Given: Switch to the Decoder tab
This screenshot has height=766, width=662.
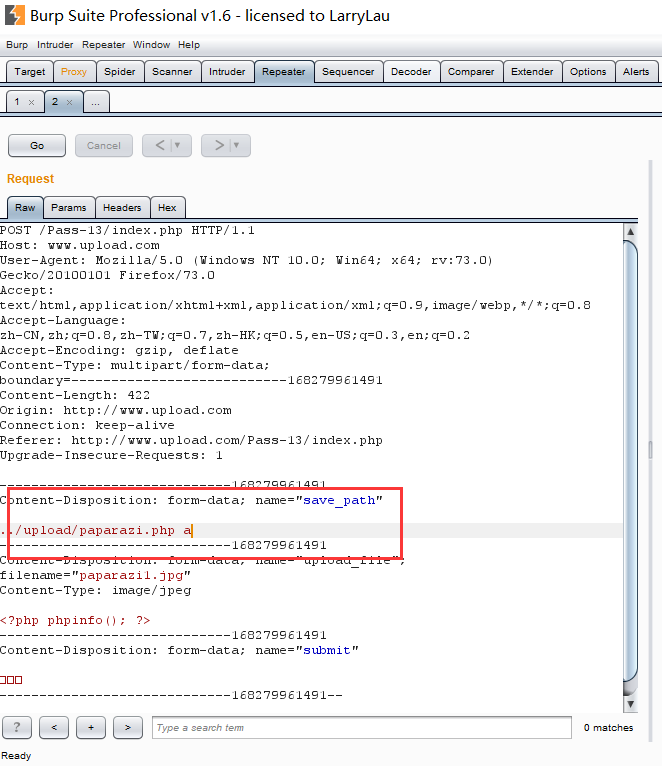Looking at the screenshot, I should pos(411,72).
